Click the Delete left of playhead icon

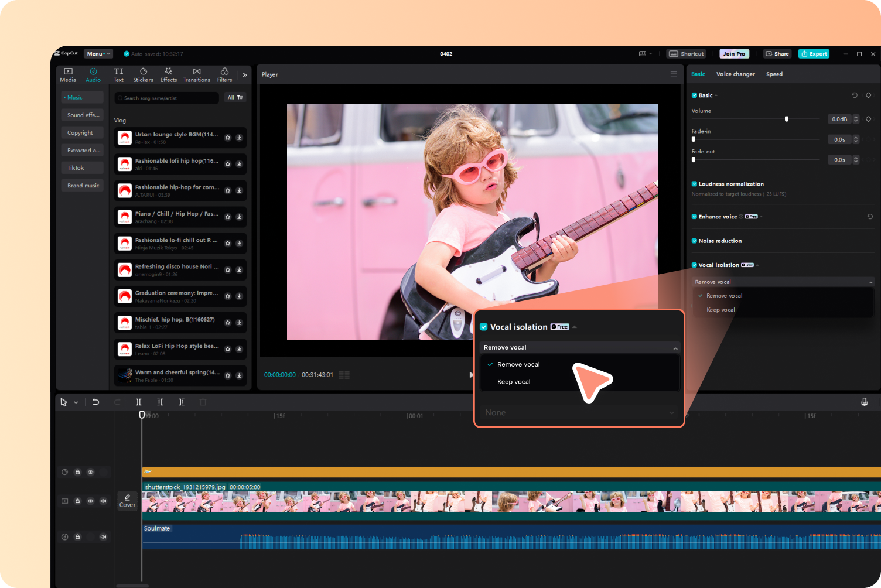click(160, 402)
